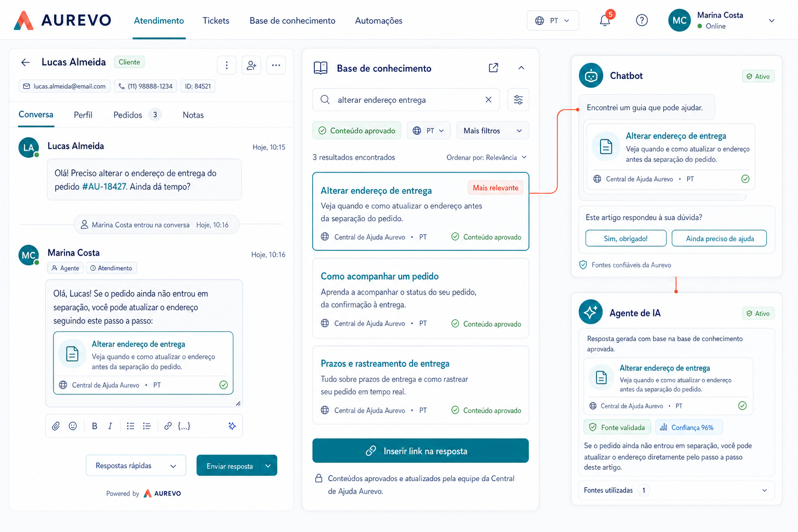Toggle bold formatting in the reply editor
The width and height of the screenshot is (798, 532).
(x=95, y=426)
